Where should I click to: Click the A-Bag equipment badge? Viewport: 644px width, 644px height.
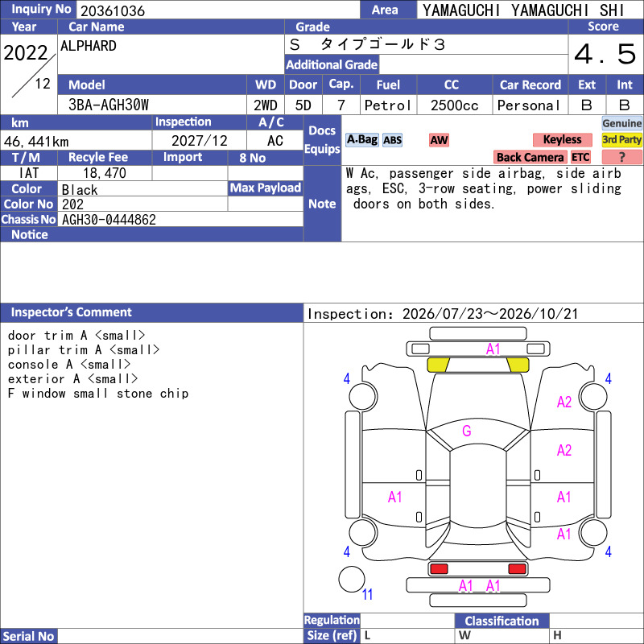(x=361, y=140)
